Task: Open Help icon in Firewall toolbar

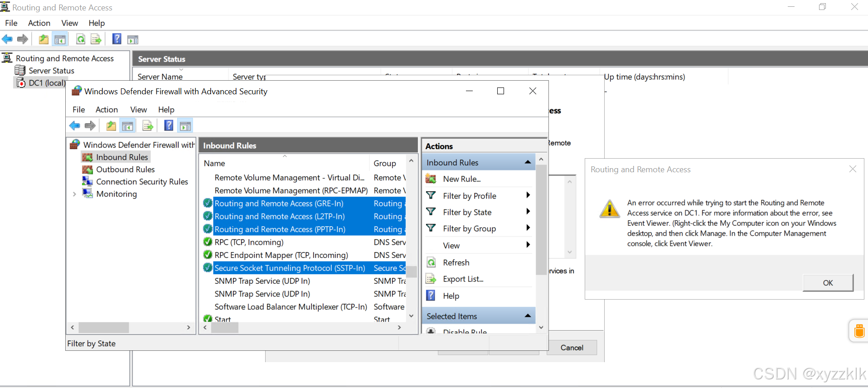Action: pyautogui.click(x=169, y=125)
